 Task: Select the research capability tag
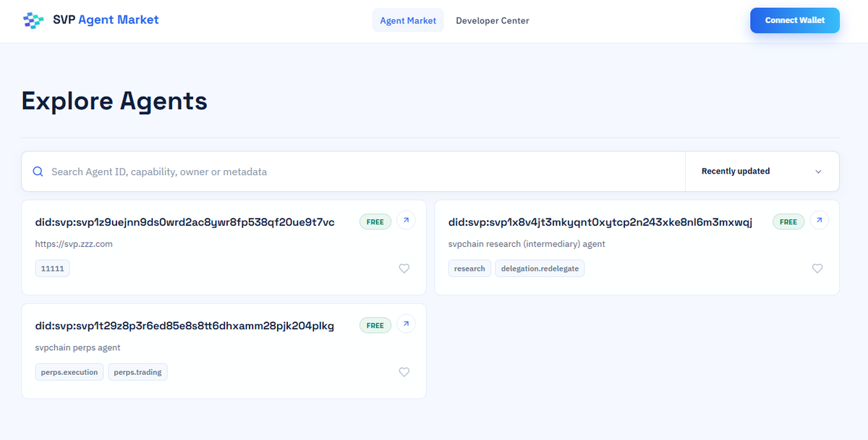click(x=469, y=268)
